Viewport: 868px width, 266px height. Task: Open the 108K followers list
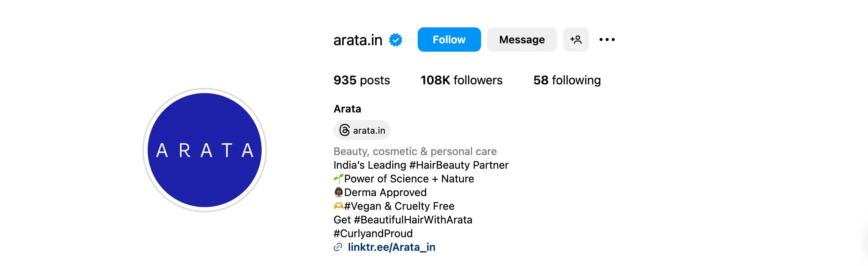[461, 80]
